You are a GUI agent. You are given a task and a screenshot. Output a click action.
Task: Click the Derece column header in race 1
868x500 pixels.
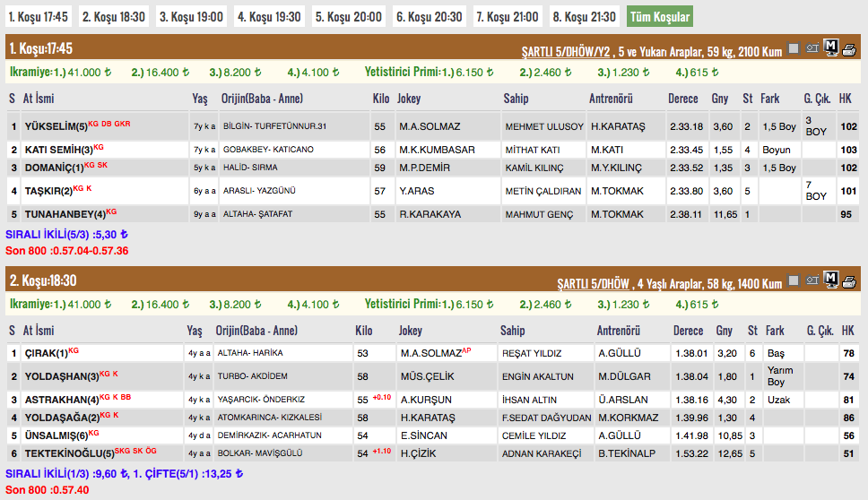click(685, 99)
